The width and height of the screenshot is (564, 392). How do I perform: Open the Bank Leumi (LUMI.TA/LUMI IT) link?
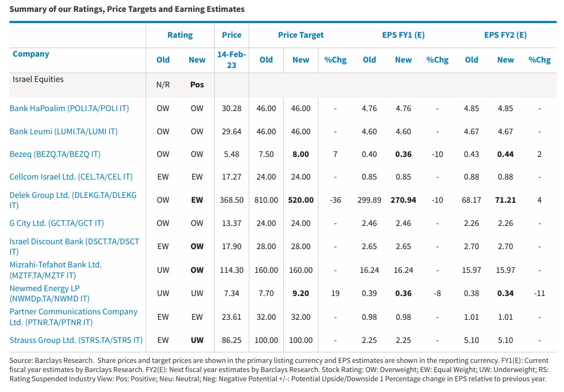[x=63, y=132]
